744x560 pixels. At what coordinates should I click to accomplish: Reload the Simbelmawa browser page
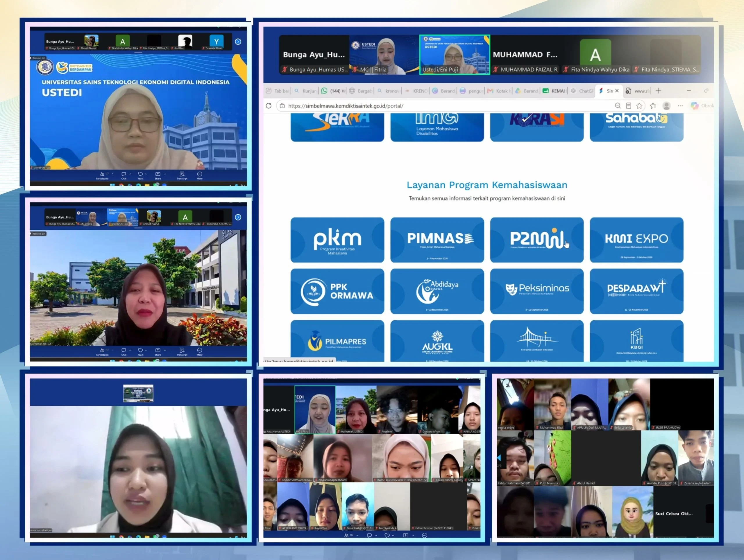click(x=269, y=106)
